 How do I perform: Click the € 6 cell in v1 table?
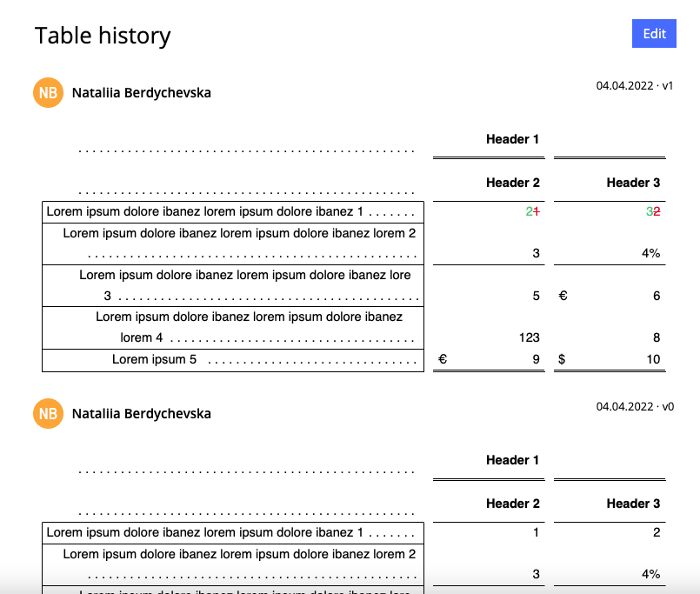[610, 296]
